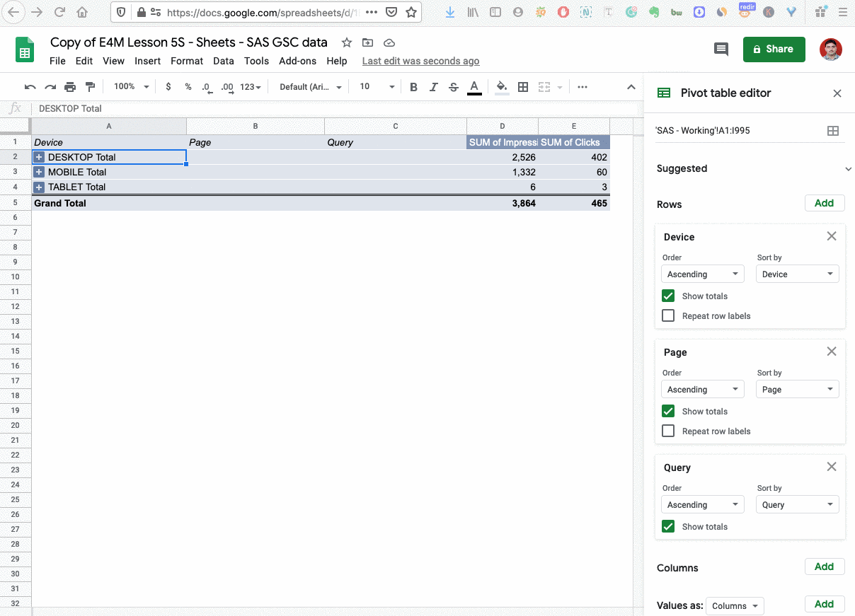Uncheck Show totals for Query
The height and width of the screenshot is (616, 855).
pos(668,526)
